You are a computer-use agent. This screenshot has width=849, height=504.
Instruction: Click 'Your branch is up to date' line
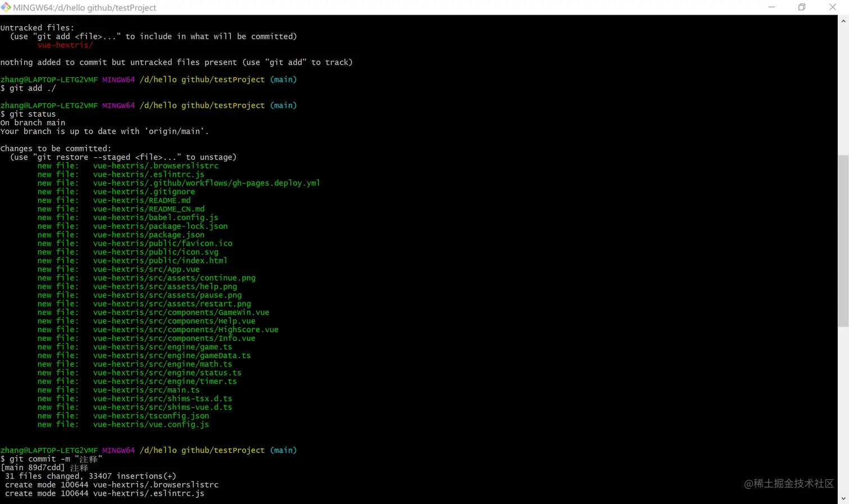tap(104, 131)
